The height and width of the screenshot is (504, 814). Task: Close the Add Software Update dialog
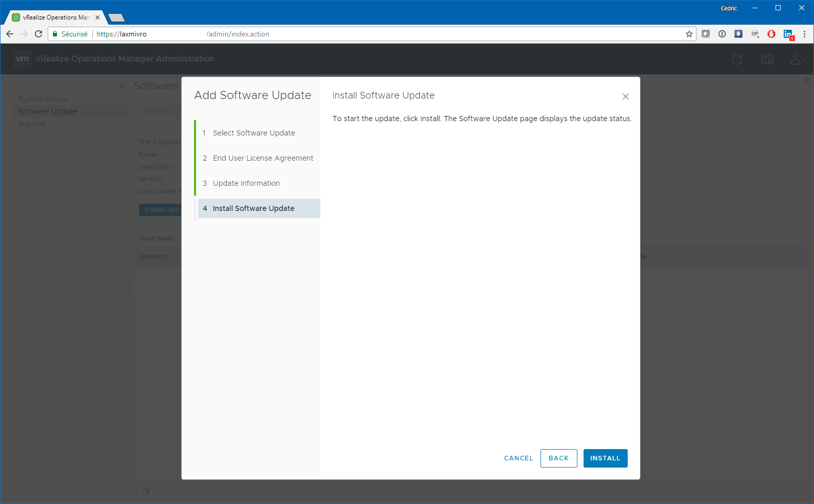(625, 96)
